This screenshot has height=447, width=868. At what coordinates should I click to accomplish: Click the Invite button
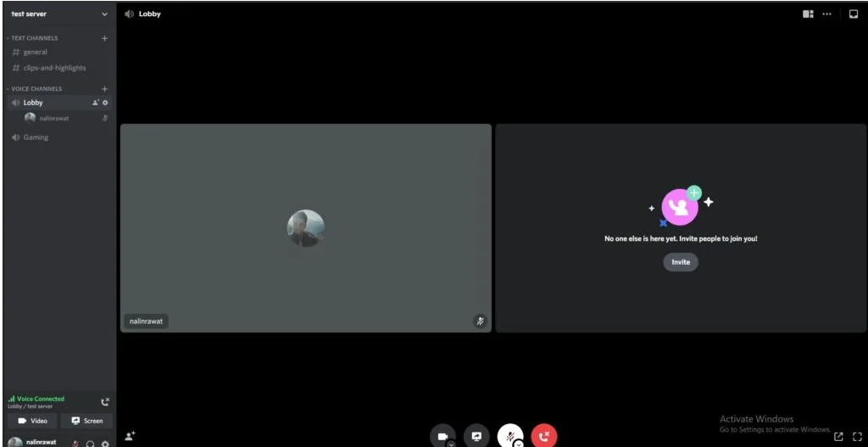(x=681, y=262)
